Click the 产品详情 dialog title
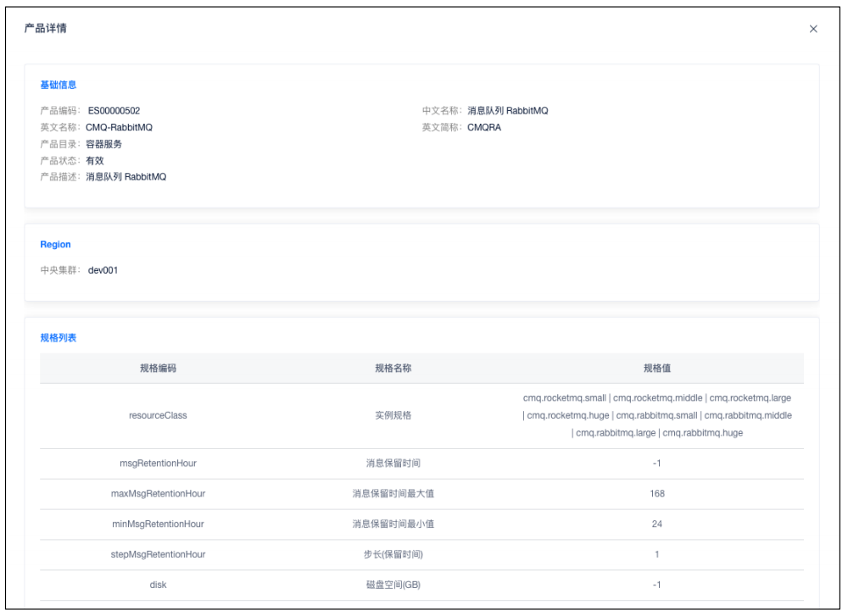 [46, 28]
